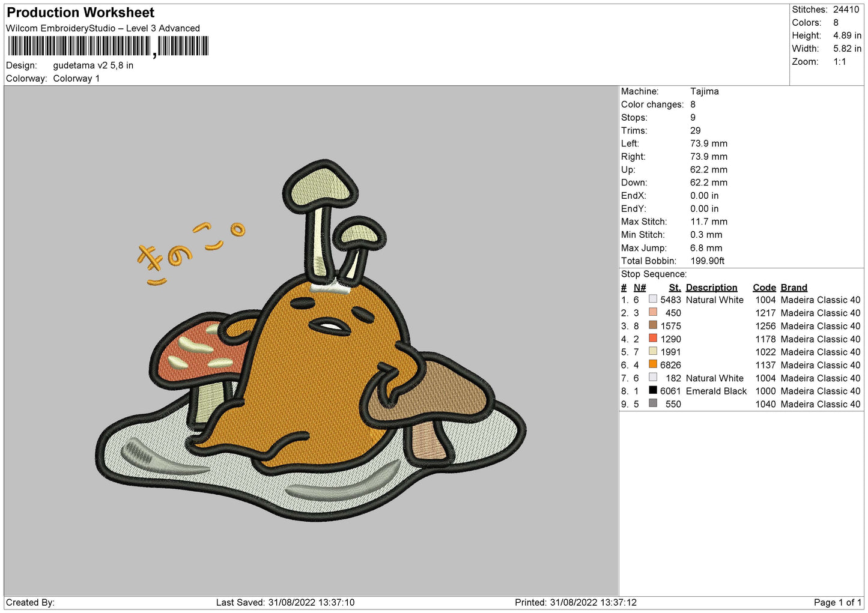Select the 'Page 1 of 1' indicator
The width and height of the screenshot is (868, 613).
coord(837,603)
